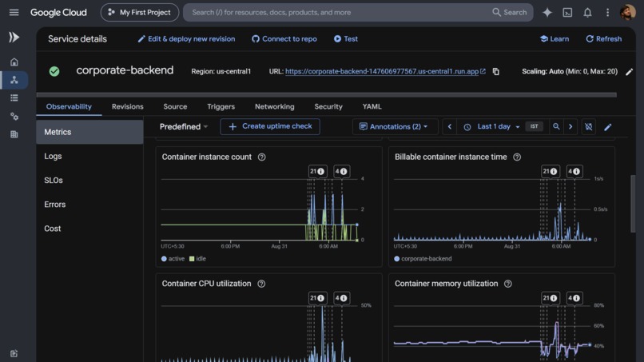The image size is (644, 362).
Task: Show help for Container memory utilization
Action: [508, 284]
